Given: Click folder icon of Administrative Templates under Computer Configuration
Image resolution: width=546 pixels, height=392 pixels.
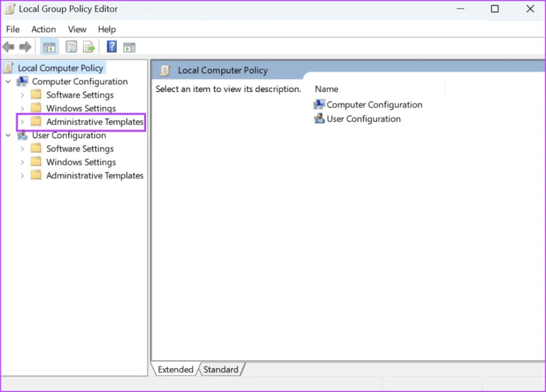Looking at the screenshot, I should (36, 121).
